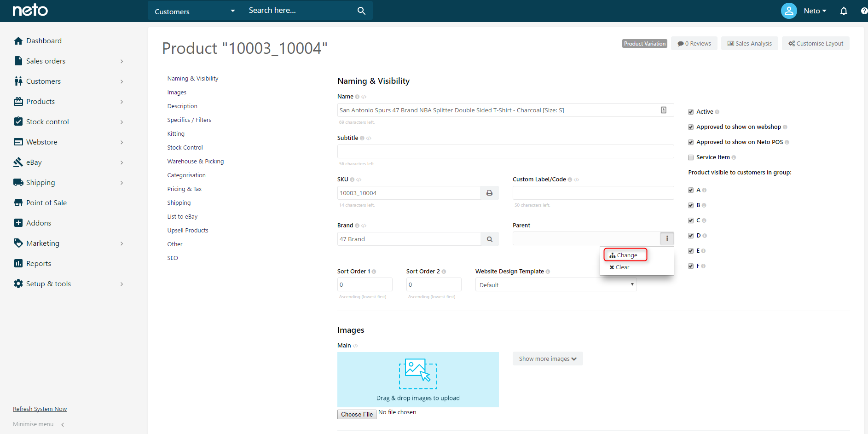Click the Reports chart icon

click(x=18, y=263)
